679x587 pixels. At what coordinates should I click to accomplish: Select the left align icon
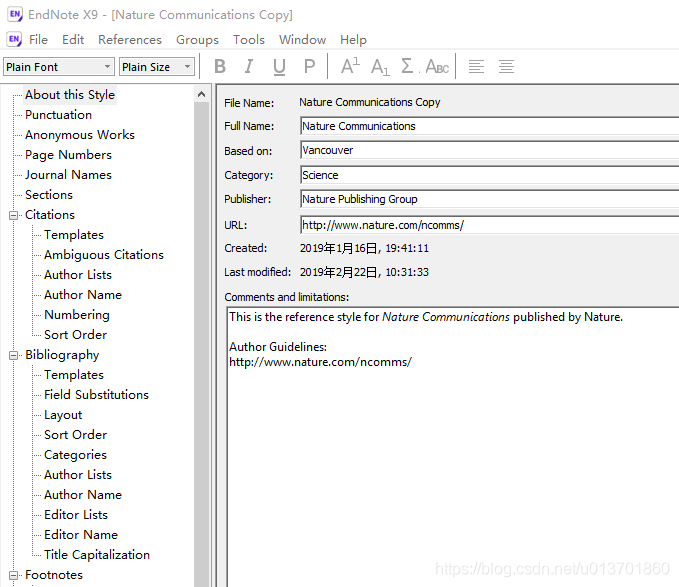[476, 67]
